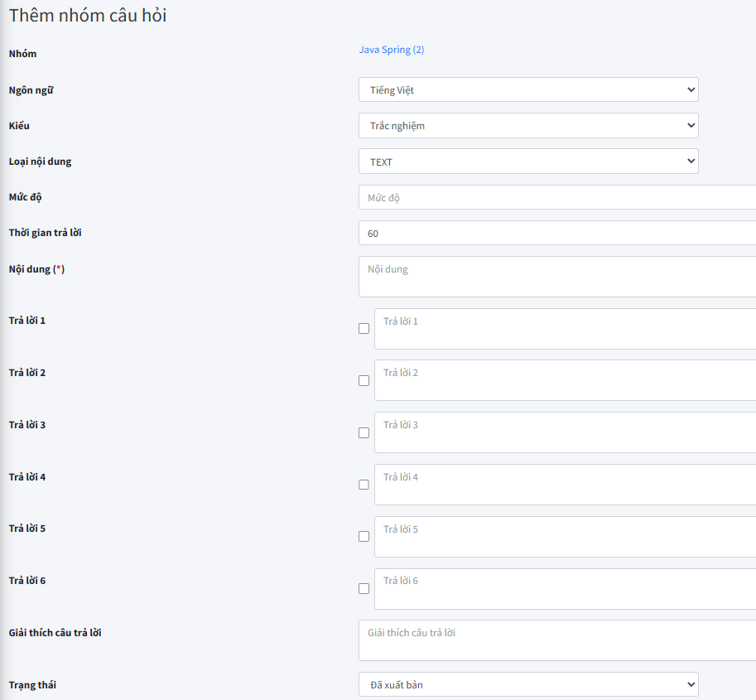Image resolution: width=756 pixels, height=700 pixels.
Task: Click the Mức độ input field
Action: pyautogui.click(x=556, y=197)
